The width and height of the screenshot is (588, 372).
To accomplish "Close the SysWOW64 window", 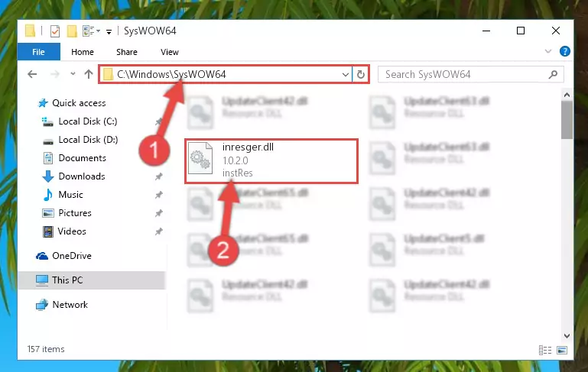I will pos(556,31).
